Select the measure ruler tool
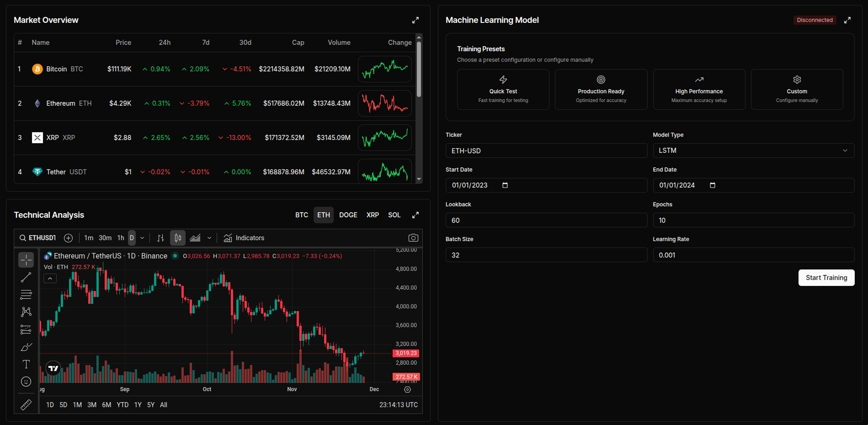 click(26, 404)
